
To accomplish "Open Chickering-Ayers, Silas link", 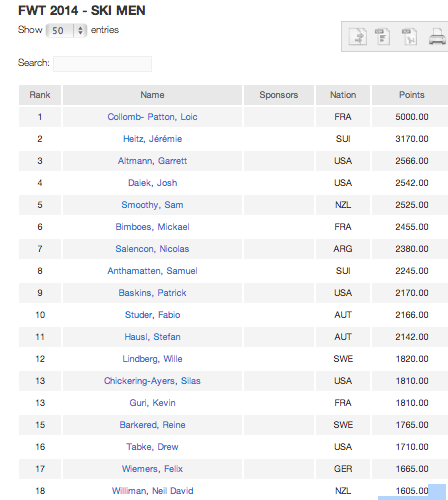I will (152, 381).
